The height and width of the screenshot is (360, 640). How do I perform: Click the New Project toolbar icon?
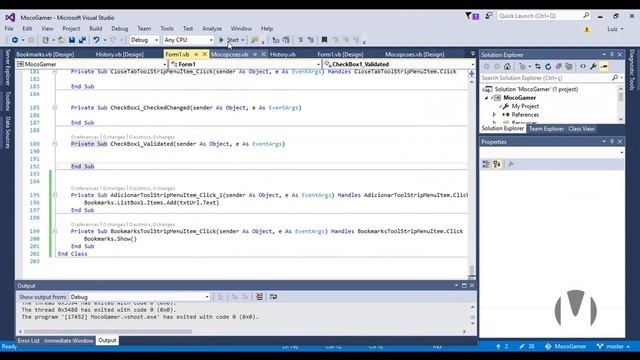[x=45, y=40]
